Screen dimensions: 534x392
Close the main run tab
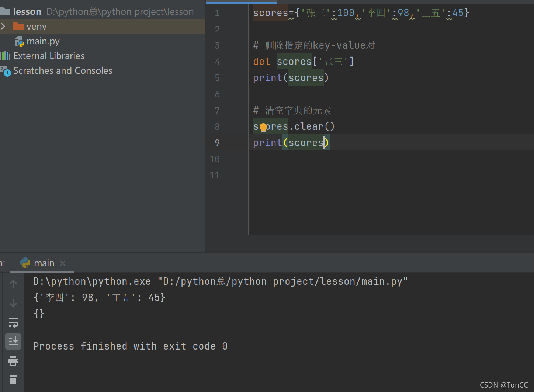point(63,263)
